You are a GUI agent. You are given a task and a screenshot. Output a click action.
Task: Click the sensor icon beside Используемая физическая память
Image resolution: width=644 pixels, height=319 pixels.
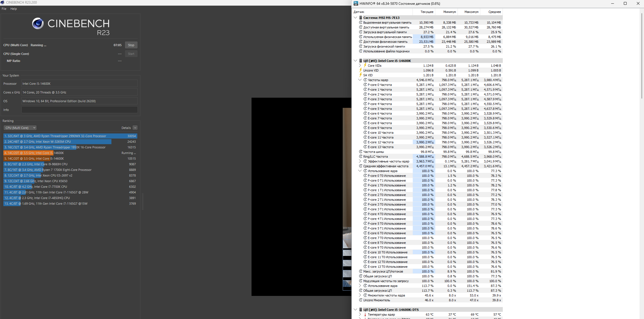(x=360, y=37)
